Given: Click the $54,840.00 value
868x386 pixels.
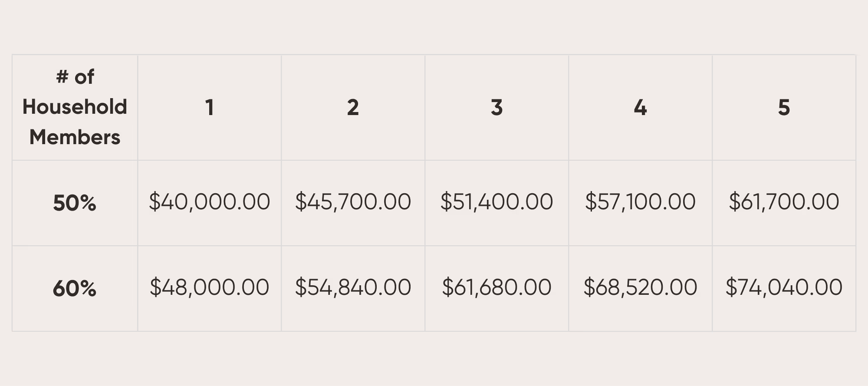Looking at the screenshot, I should point(353,287).
